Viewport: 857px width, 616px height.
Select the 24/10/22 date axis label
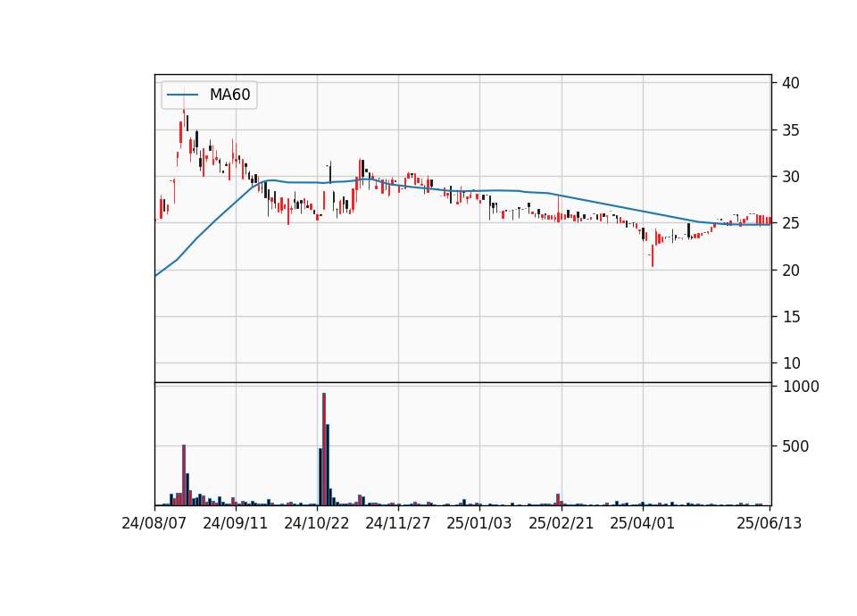click(x=316, y=523)
